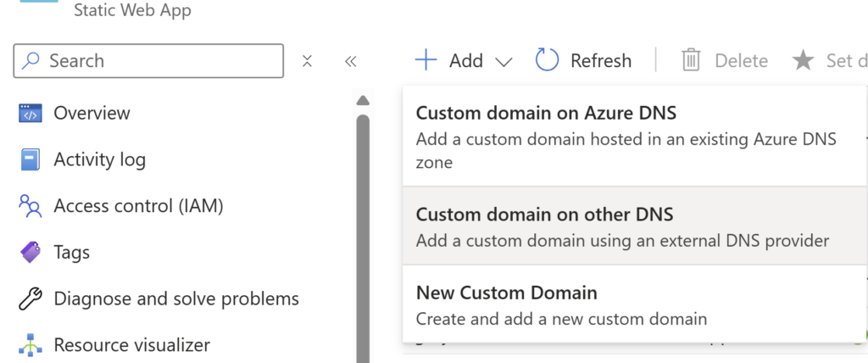868x363 pixels.
Task: Click the circular Refresh icon
Action: tap(547, 60)
